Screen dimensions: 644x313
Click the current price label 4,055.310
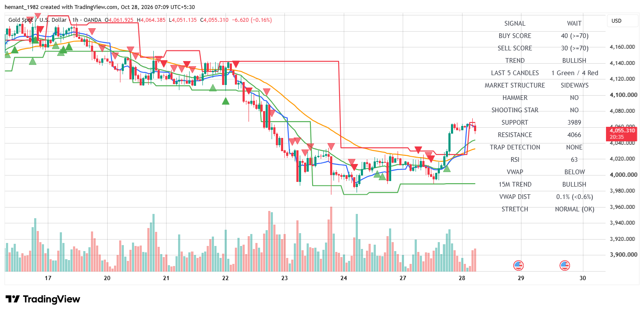pyautogui.click(x=622, y=131)
